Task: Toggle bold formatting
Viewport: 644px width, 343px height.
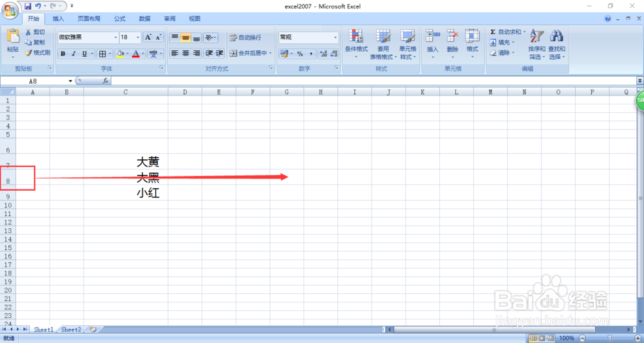Action: coord(63,54)
